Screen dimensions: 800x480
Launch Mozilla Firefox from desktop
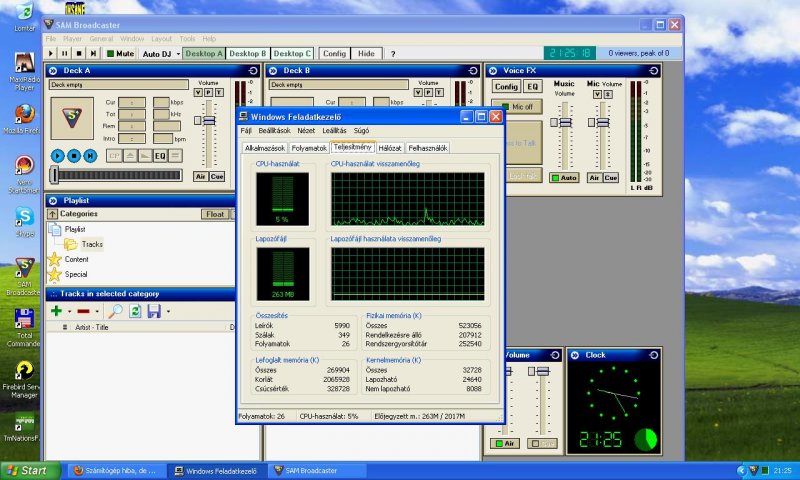(24, 116)
